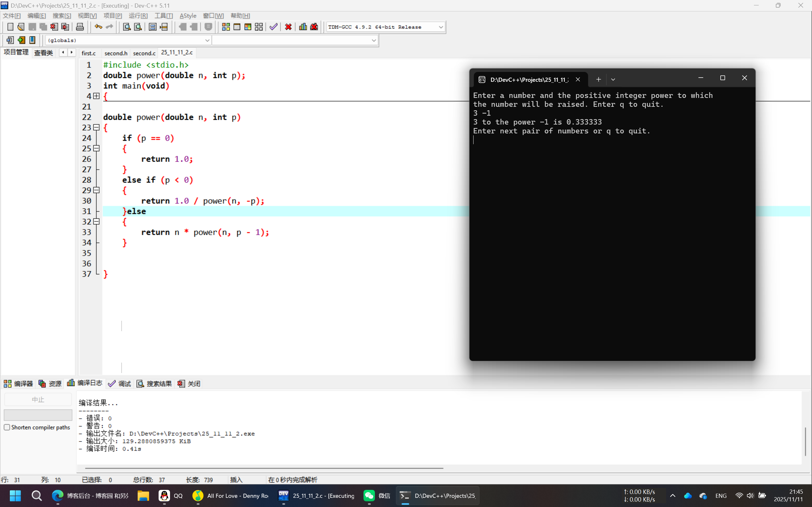This screenshot has width=812, height=507.
Task: Click the Debug checkmark toolbar icon
Action: tap(273, 27)
